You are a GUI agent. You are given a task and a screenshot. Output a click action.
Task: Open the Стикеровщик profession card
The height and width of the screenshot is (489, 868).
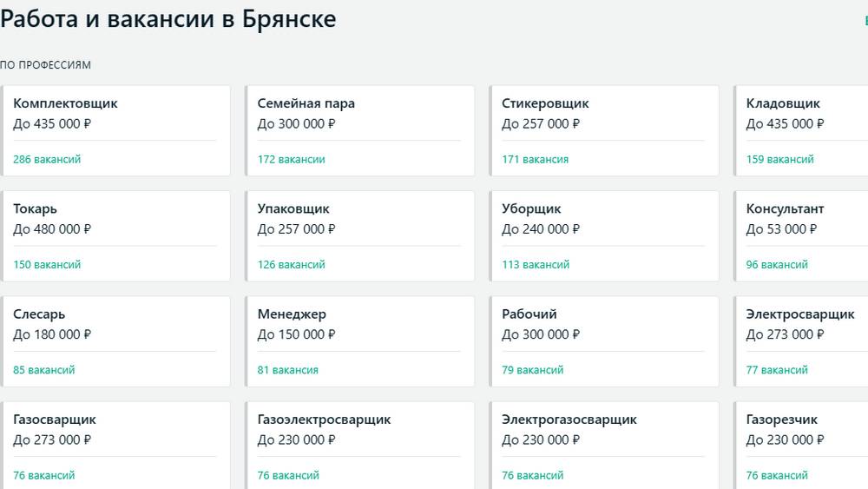click(604, 130)
